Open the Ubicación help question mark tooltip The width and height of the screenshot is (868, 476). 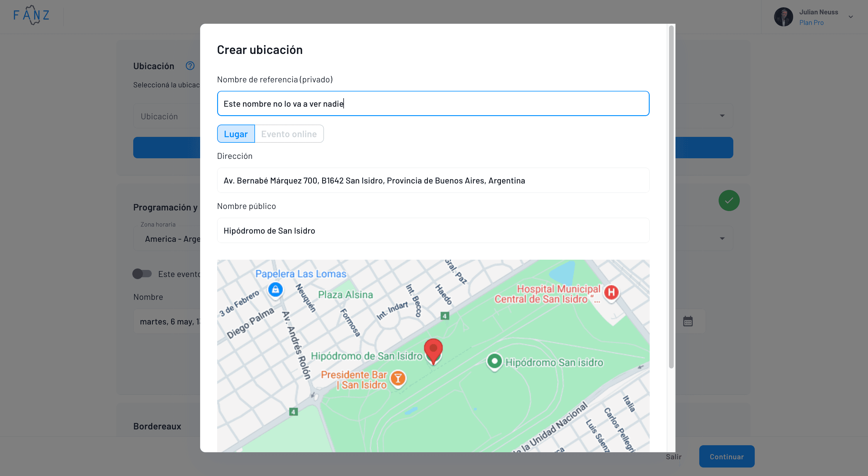coord(190,66)
